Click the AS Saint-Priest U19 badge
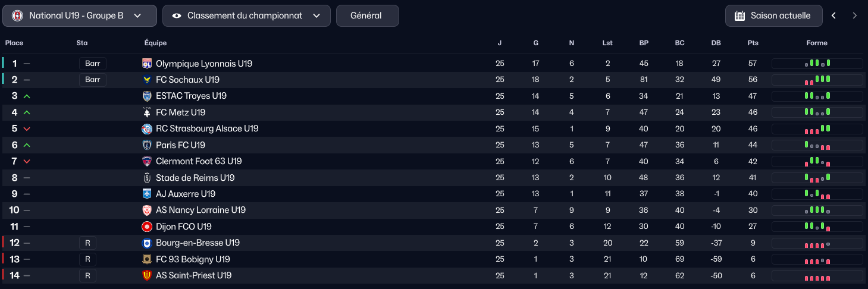 coord(147,275)
